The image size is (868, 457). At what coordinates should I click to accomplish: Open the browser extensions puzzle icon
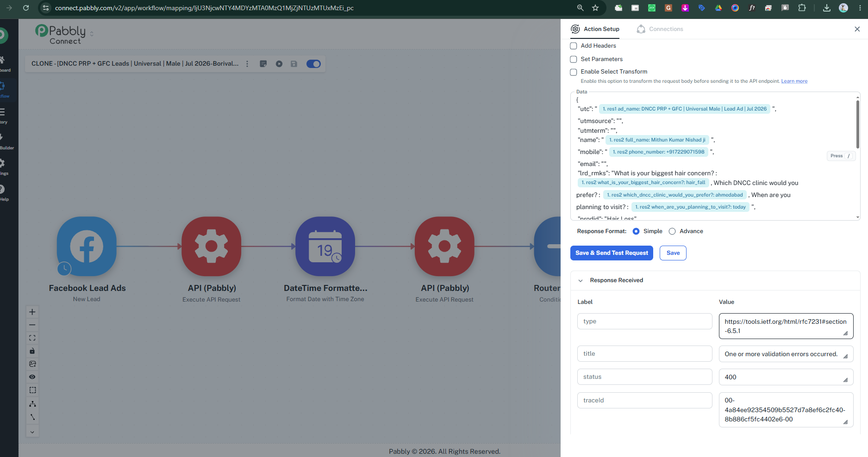pos(802,8)
